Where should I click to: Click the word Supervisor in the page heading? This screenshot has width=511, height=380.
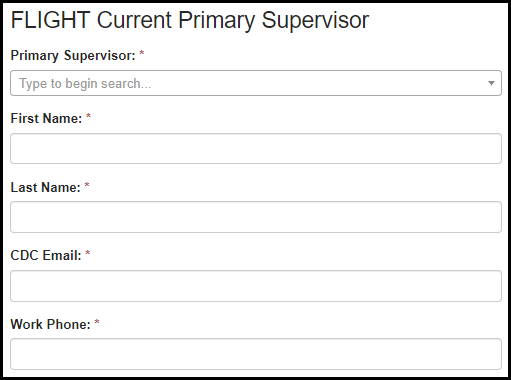315,21
